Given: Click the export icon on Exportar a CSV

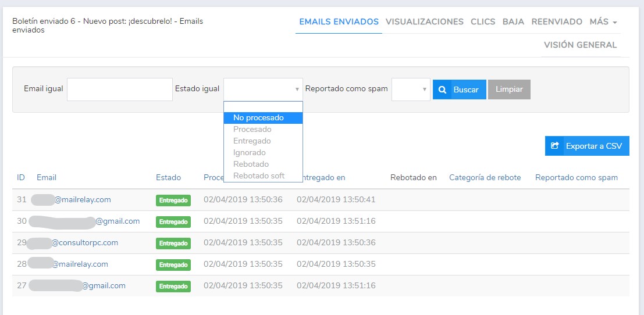Looking at the screenshot, I should [x=555, y=146].
